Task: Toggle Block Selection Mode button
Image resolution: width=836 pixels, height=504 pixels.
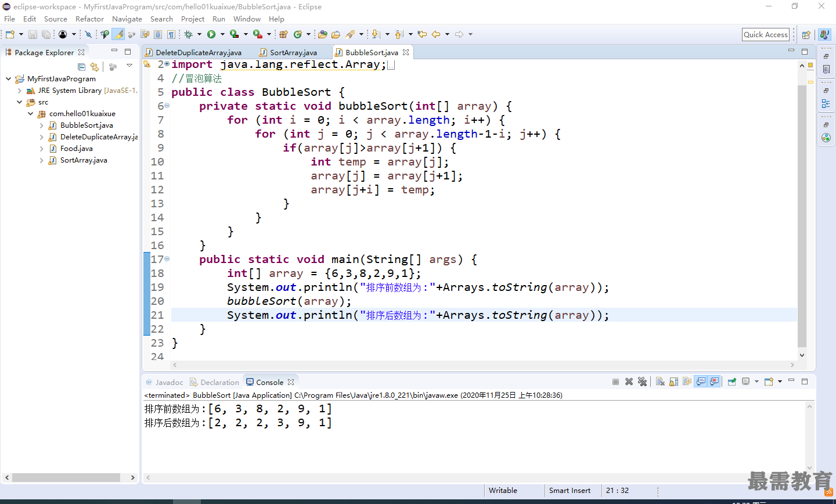Action: pos(158,34)
